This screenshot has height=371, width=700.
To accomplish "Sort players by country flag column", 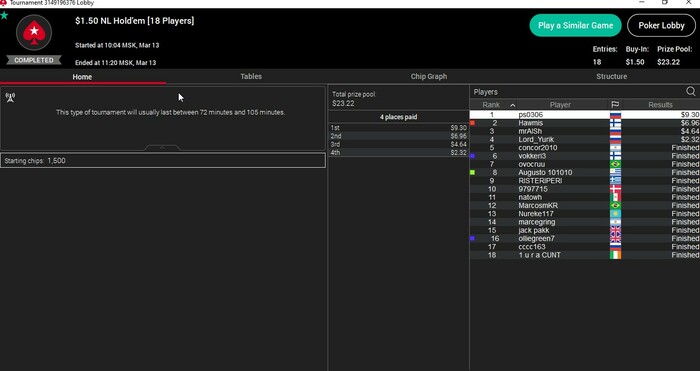I will tap(615, 104).
